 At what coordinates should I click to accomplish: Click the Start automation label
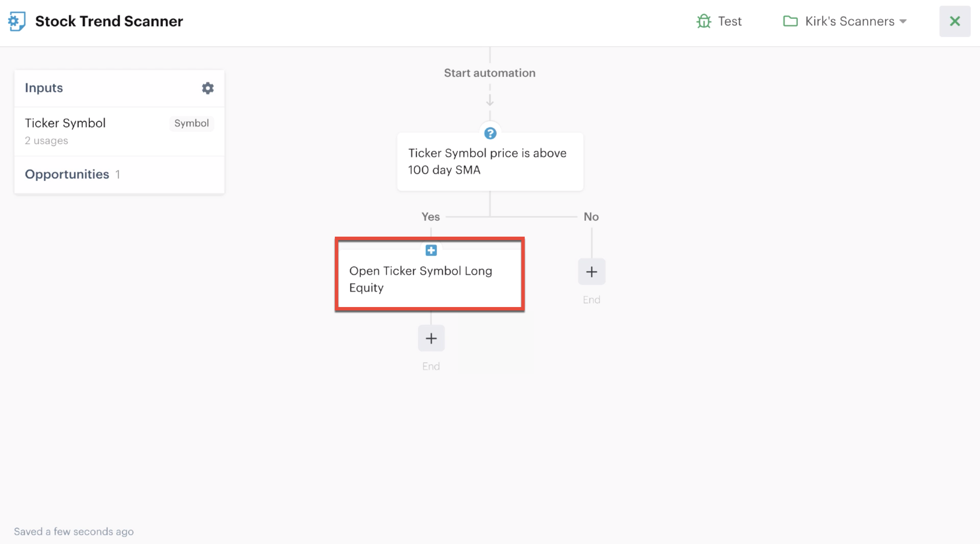(490, 73)
